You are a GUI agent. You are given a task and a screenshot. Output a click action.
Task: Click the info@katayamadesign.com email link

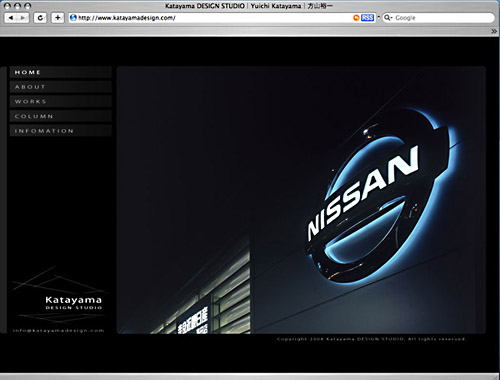tap(59, 330)
